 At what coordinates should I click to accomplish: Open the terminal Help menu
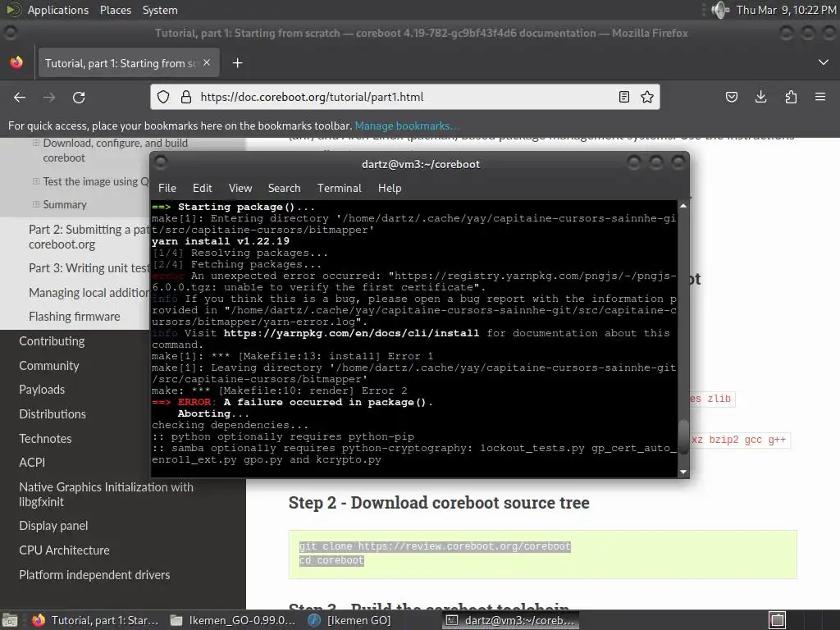coord(390,188)
